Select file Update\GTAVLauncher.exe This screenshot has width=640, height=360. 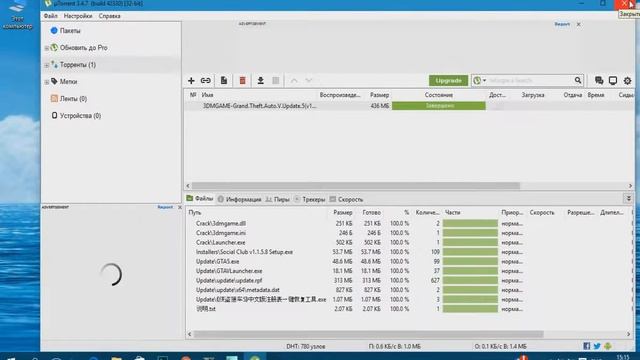(x=229, y=271)
